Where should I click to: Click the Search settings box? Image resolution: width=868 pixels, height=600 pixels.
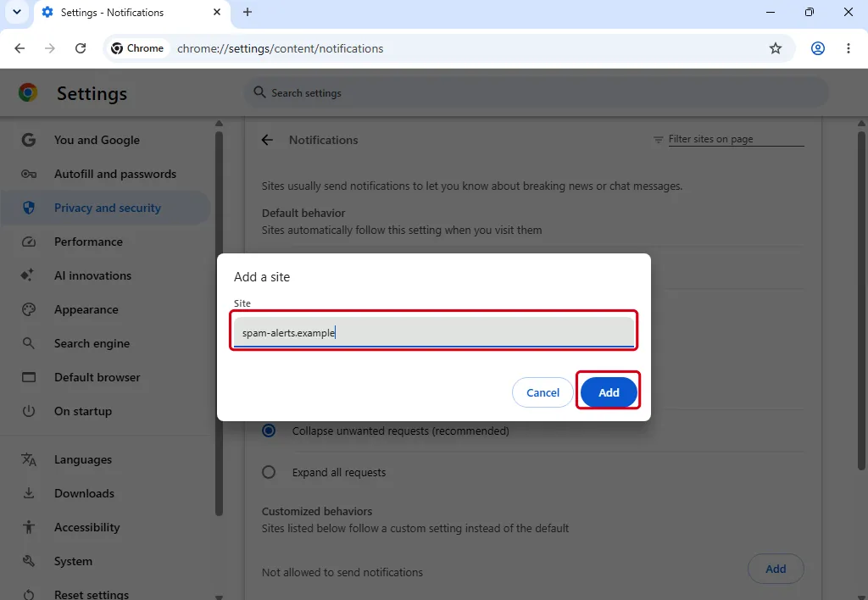(536, 93)
